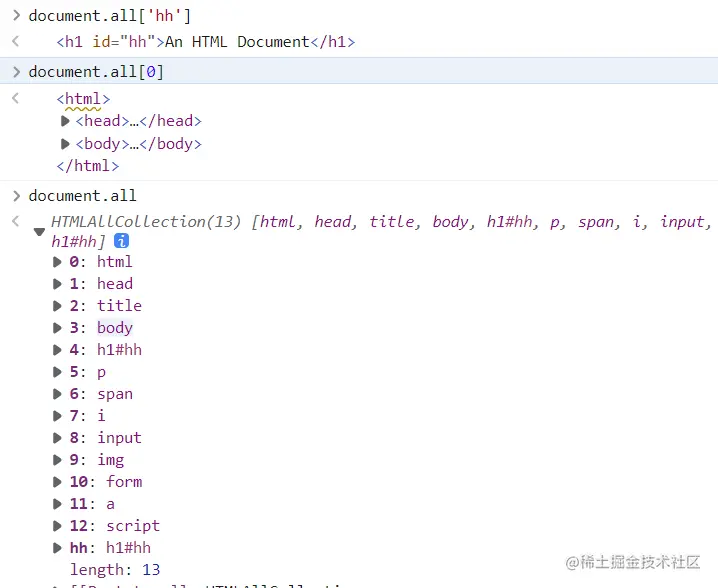Viewport: 718px width, 588px height.
Task: Expand the 2: title entry
Action: [57, 306]
